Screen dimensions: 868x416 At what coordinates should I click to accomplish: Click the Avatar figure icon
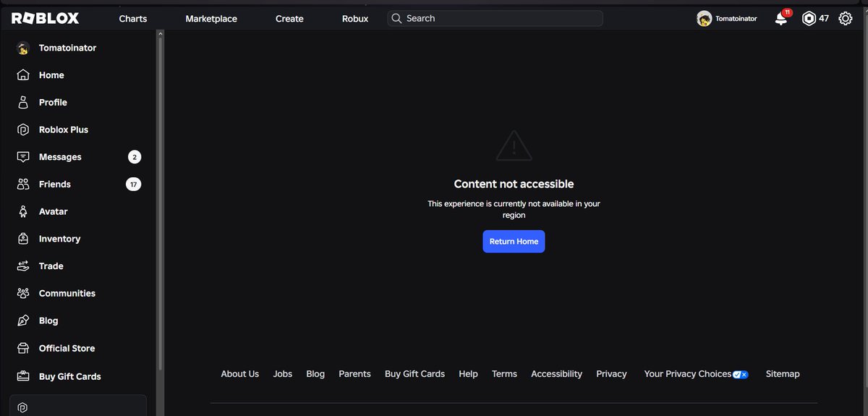coord(23,211)
